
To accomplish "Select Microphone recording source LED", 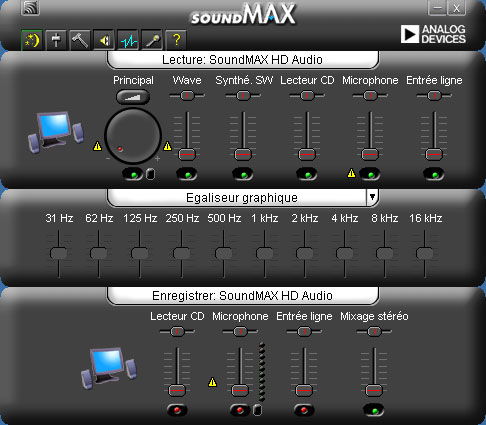I will 240,410.
